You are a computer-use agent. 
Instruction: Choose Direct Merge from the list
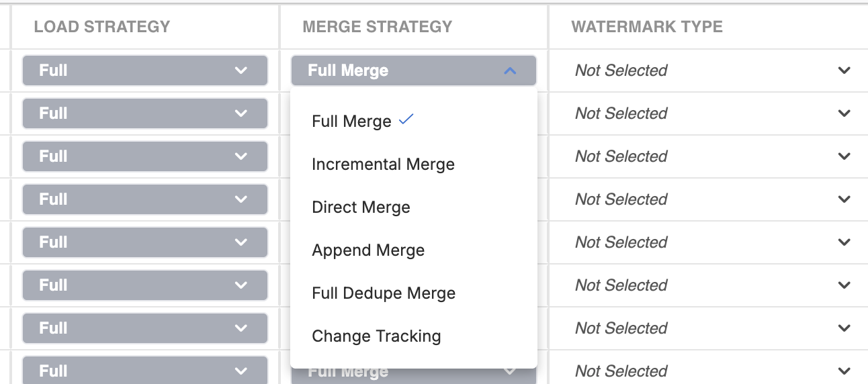pos(361,207)
